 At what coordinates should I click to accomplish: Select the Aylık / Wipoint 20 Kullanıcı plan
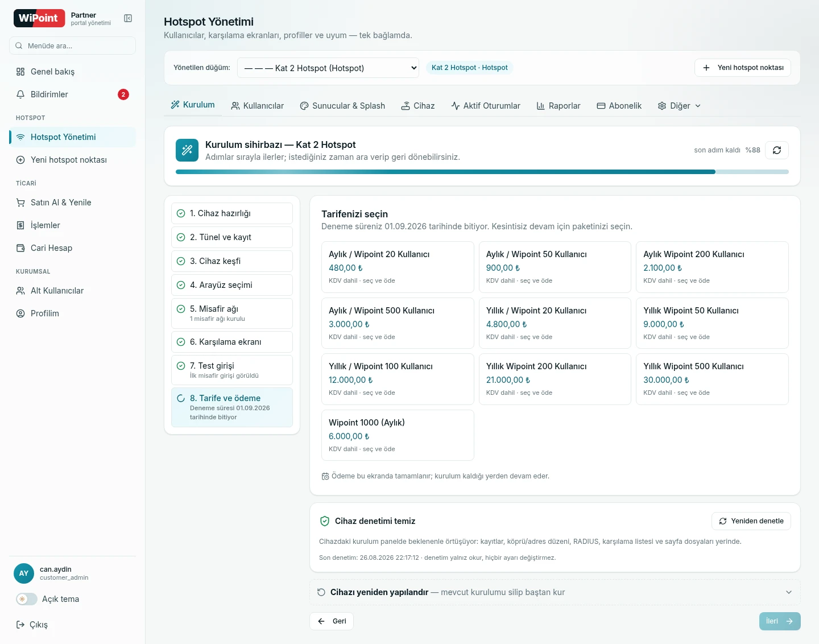[x=398, y=267]
